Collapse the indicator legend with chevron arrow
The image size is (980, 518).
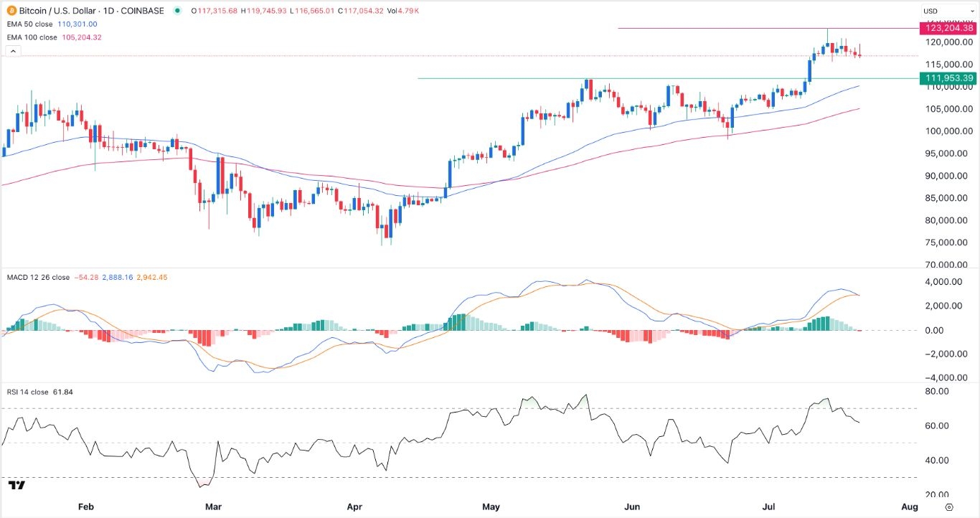point(12,51)
